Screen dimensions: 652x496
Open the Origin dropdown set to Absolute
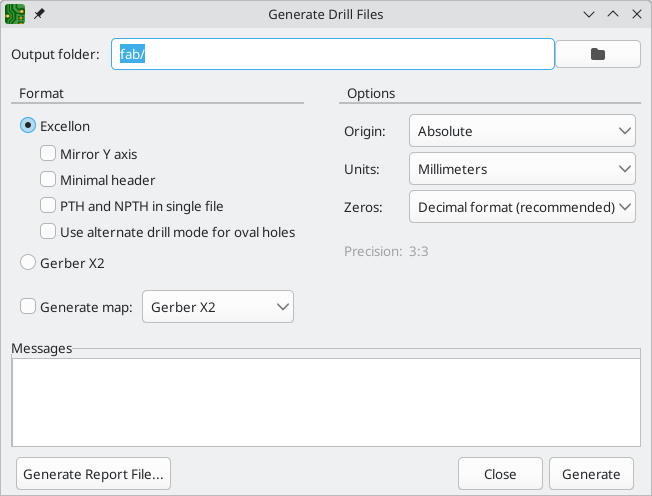coord(522,131)
